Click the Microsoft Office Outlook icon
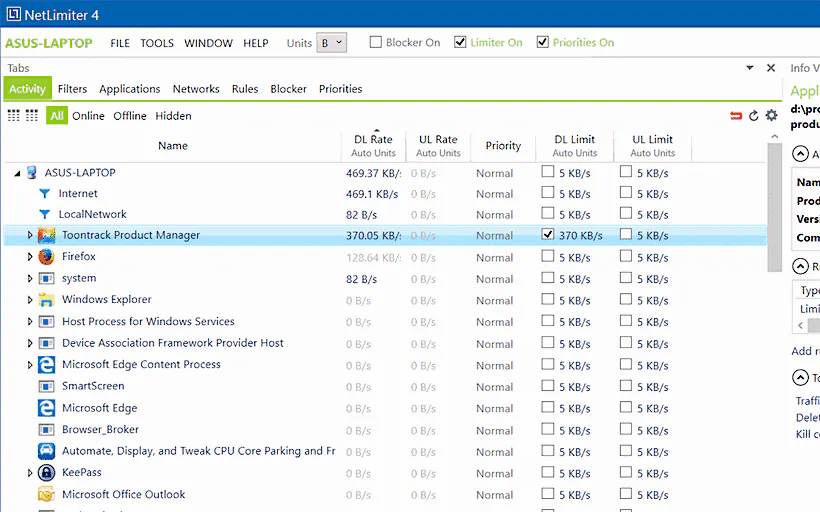 (47, 494)
